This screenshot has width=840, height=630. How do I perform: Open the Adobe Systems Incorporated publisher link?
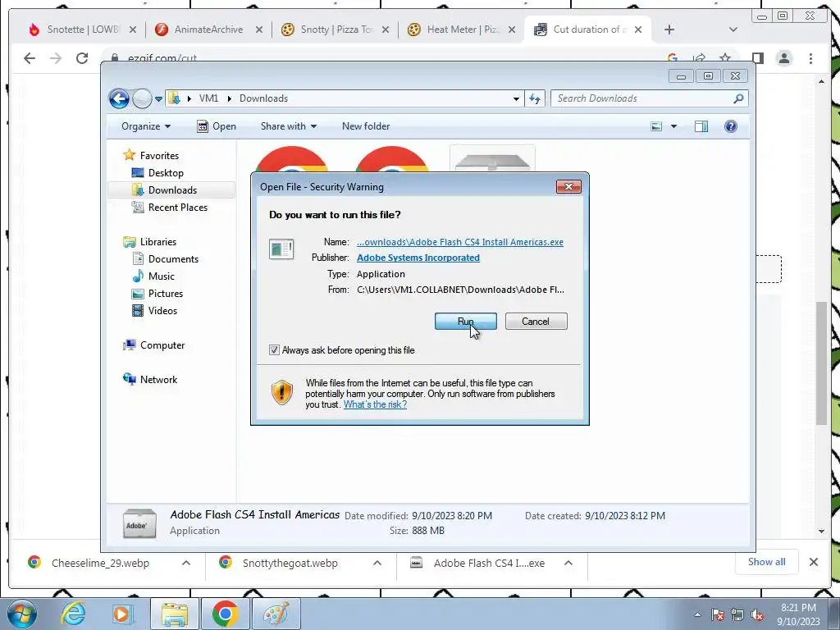click(x=418, y=258)
